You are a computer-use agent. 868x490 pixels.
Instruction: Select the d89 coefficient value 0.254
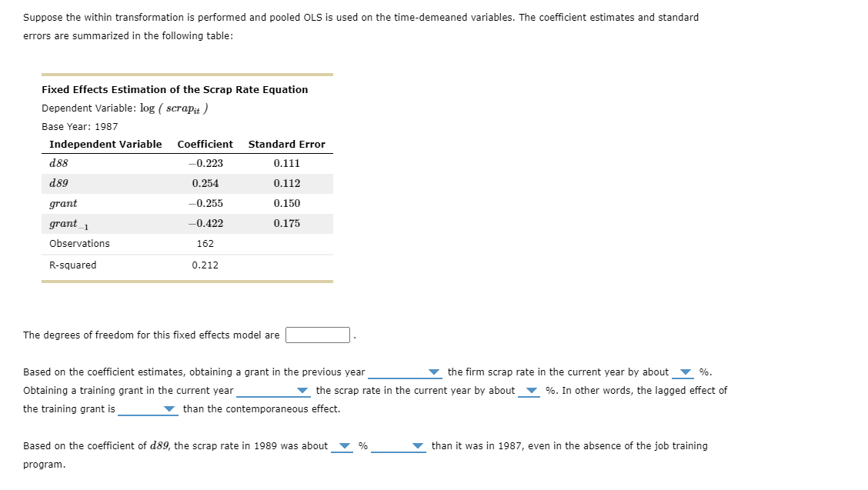(x=205, y=183)
